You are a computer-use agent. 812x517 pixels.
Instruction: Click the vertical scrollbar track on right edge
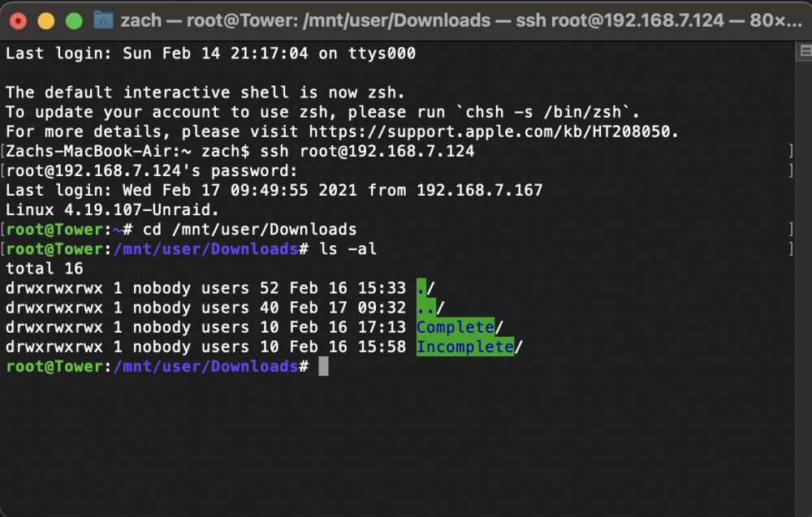pos(803,285)
